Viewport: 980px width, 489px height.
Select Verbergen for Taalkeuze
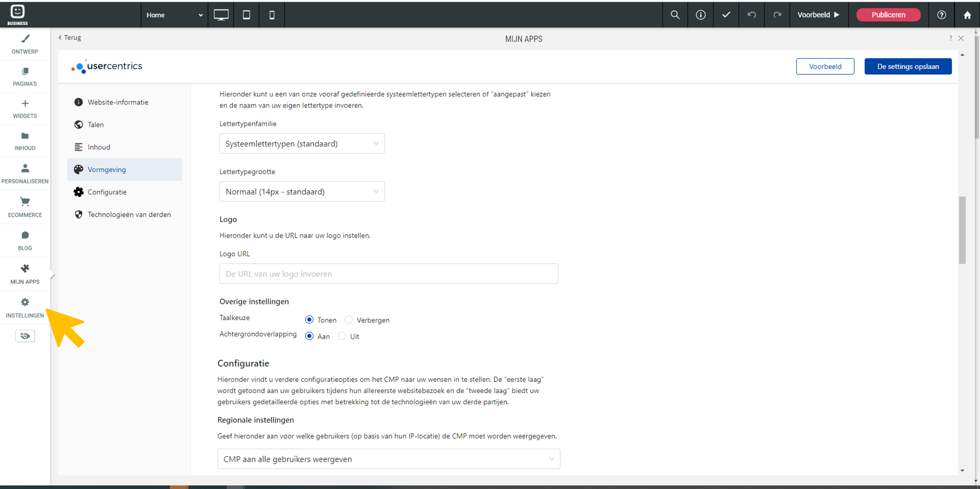coord(349,320)
